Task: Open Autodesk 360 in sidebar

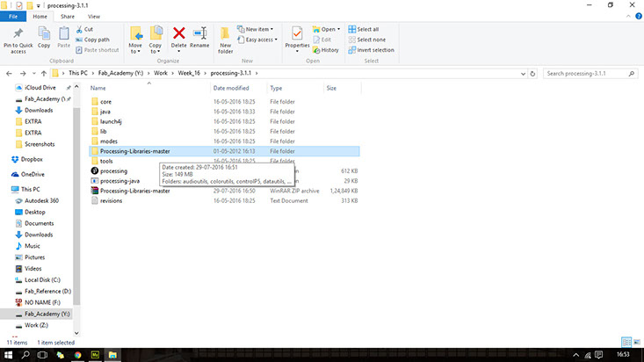Action: 41,200
